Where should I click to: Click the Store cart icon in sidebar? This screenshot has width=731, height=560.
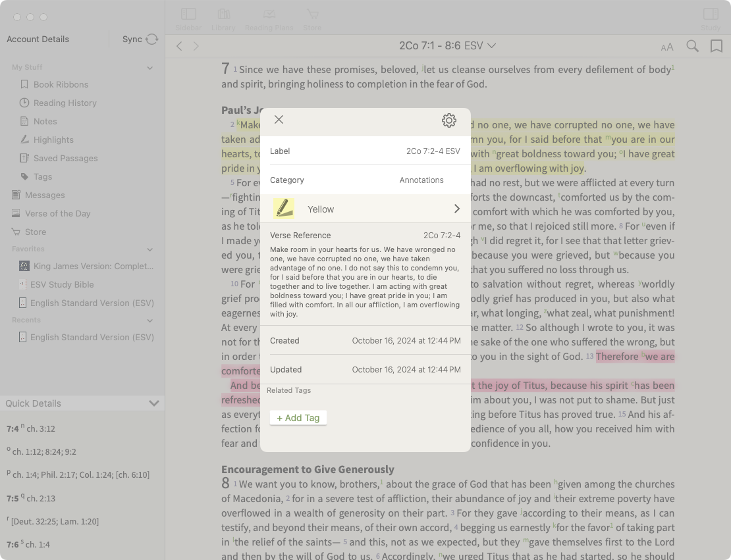click(16, 232)
